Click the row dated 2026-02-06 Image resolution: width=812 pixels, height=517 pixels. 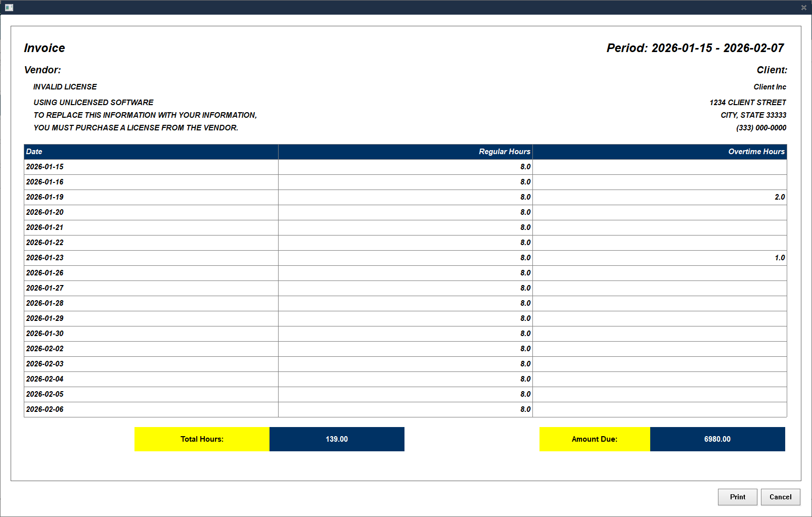tap(46, 409)
